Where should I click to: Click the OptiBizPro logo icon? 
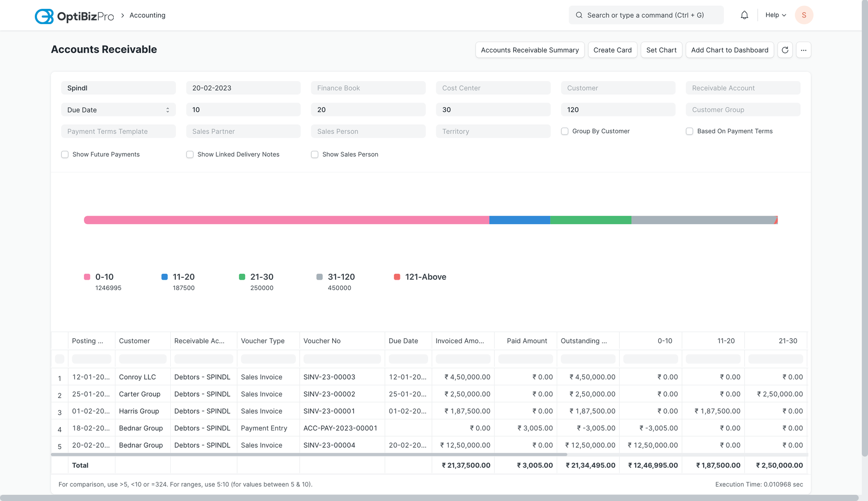pos(44,16)
